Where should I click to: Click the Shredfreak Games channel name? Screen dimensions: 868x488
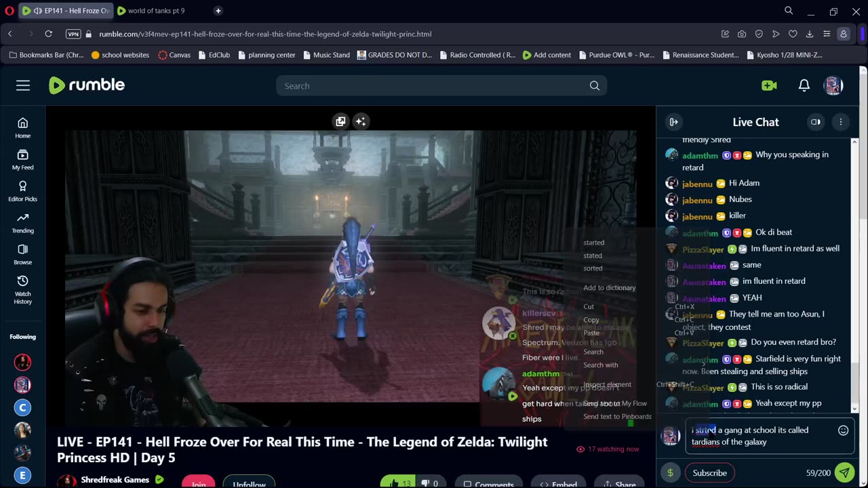(x=115, y=480)
